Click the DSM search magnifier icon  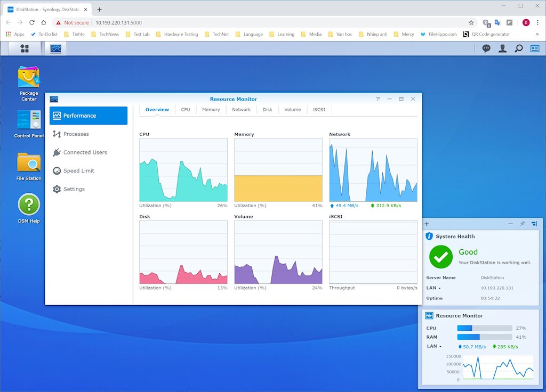point(518,48)
